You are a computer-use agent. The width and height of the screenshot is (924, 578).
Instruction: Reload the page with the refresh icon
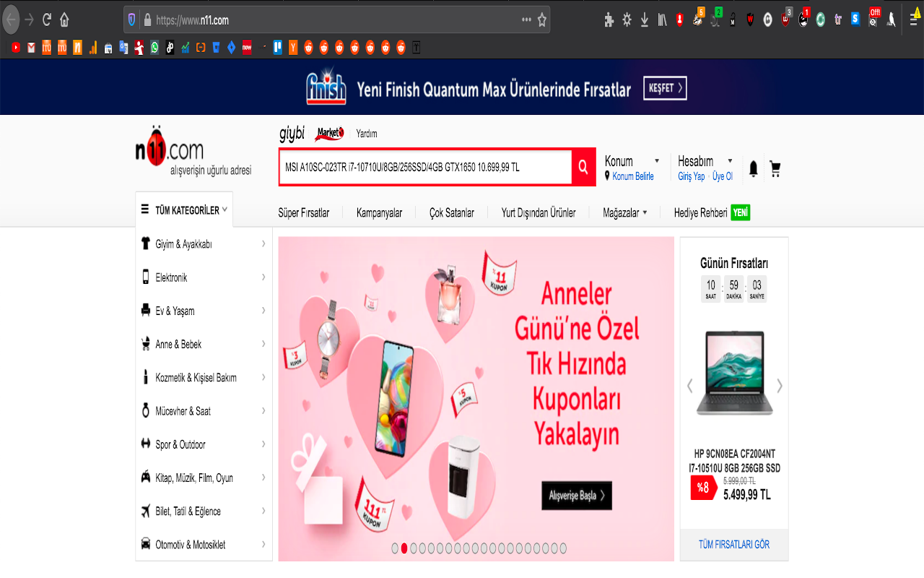[x=47, y=20]
